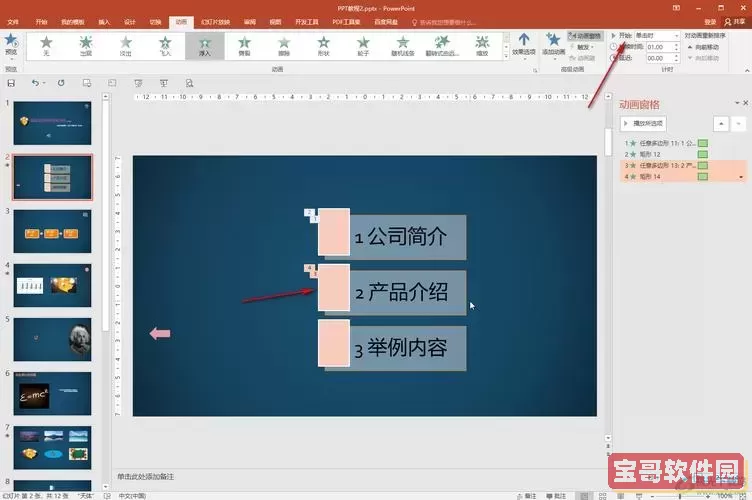Move the animation up with the pane arrow button
Screen dimensions: 752x500
[721, 124]
